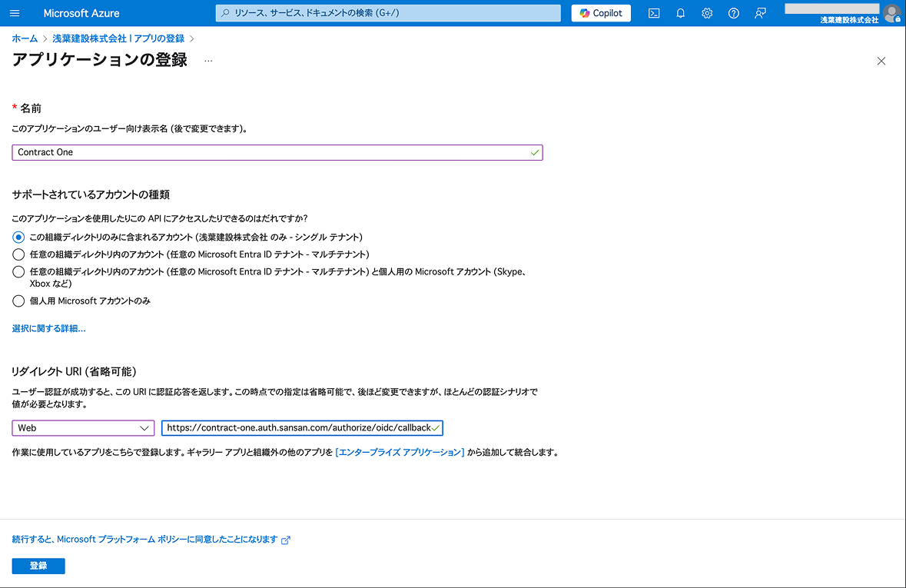Image resolution: width=906 pixels, height=588 pixels.
Task: Open エンタープライズ アプリケーション link
Action: tap(400, 452)
